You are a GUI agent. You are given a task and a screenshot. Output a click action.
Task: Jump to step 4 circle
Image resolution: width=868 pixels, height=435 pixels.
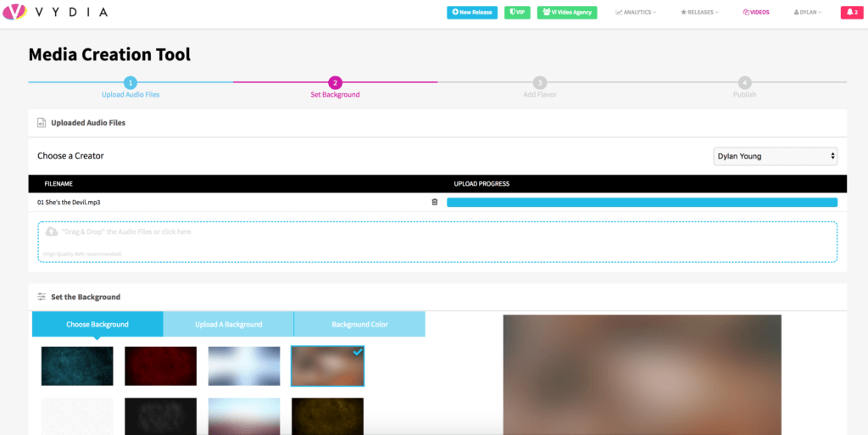click(744, 82)
